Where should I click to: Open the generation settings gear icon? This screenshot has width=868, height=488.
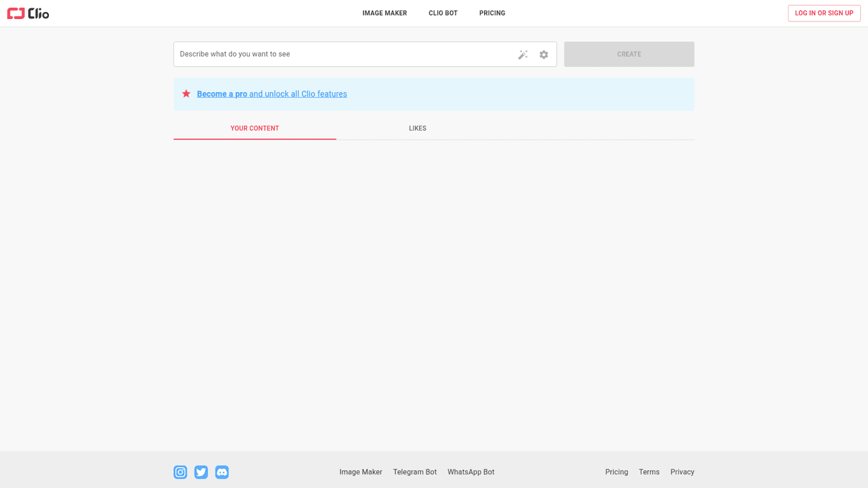(544, 55)
